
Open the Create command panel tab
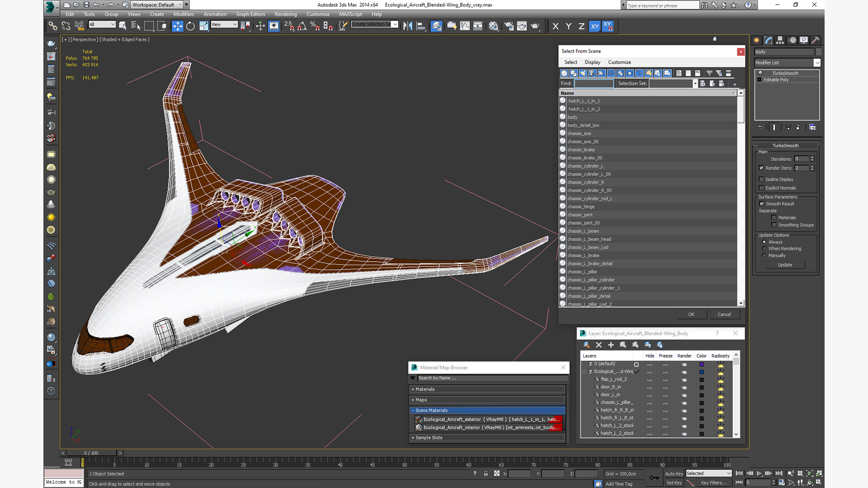pos(756,40)
